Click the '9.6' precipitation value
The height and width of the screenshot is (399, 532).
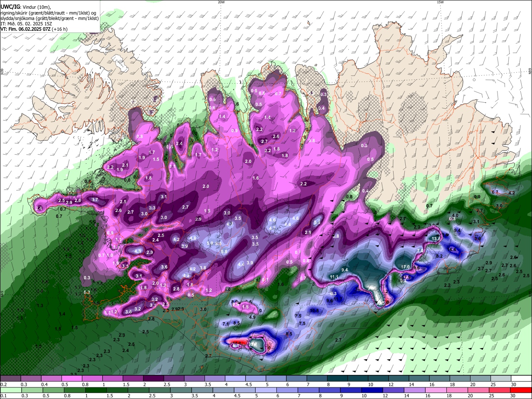[330, 300]
